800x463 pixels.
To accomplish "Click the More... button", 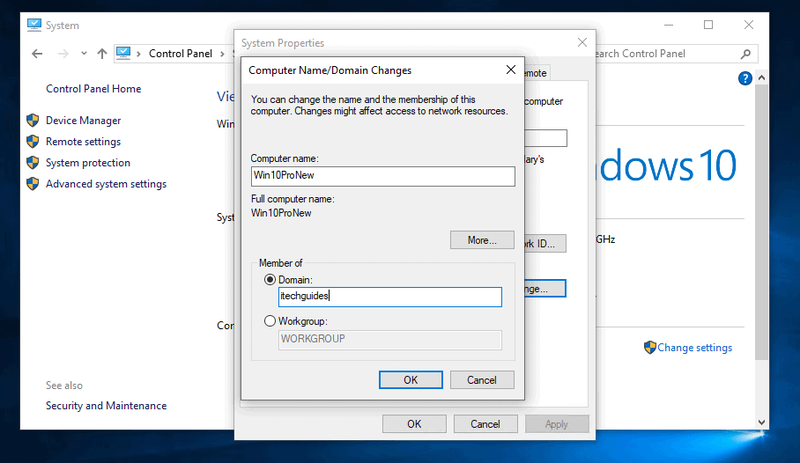I will tap(482, 240).
